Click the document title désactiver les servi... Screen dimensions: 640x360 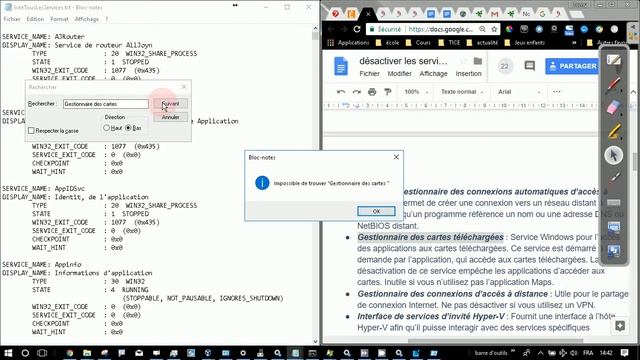(403, 61)
